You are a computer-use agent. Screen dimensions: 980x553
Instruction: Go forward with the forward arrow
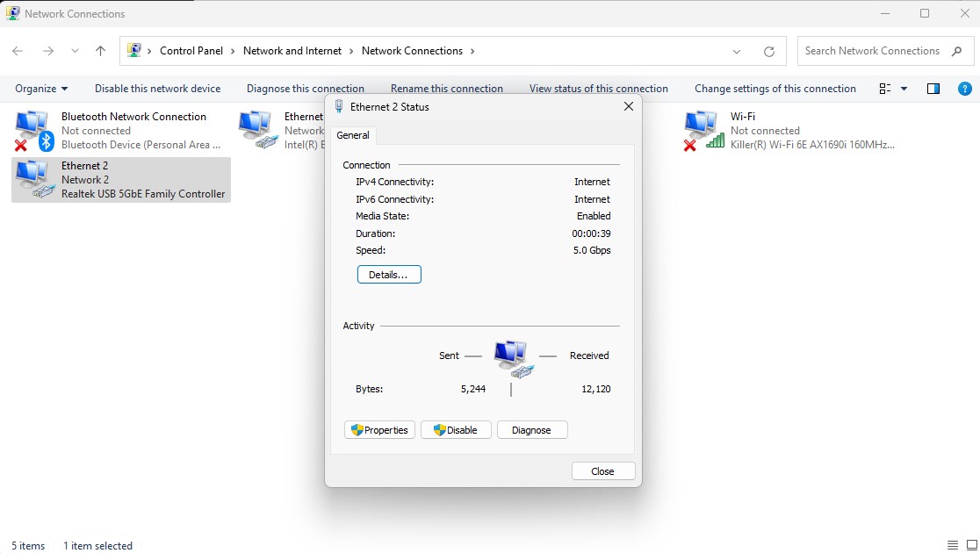pos(48,51)
